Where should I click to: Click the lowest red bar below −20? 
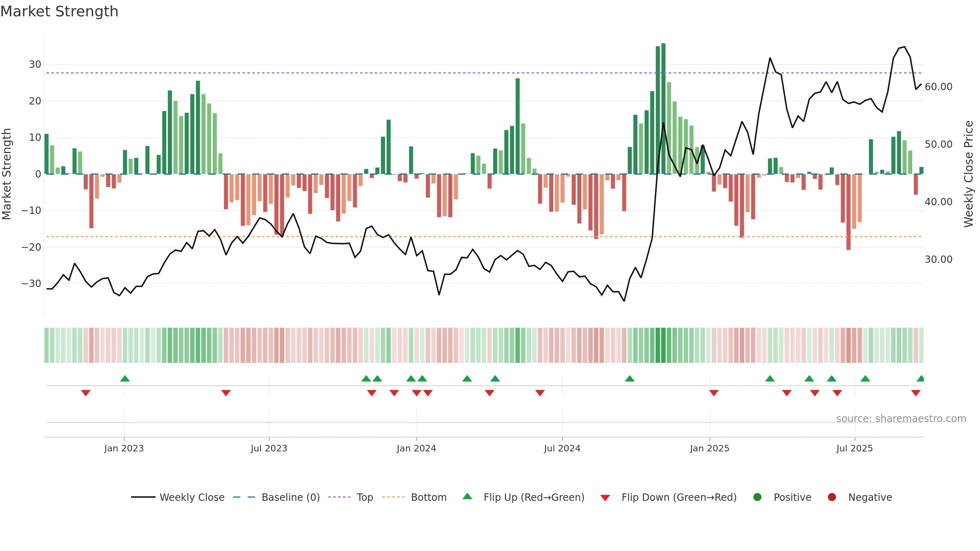coord(849,212)
